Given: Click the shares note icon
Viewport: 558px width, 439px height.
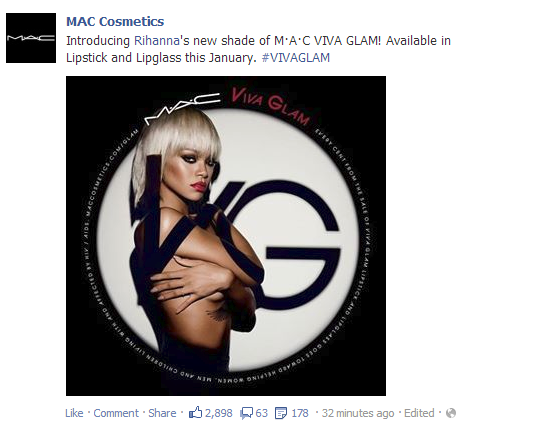Looking at the screenshot, I should click(281, 413).
